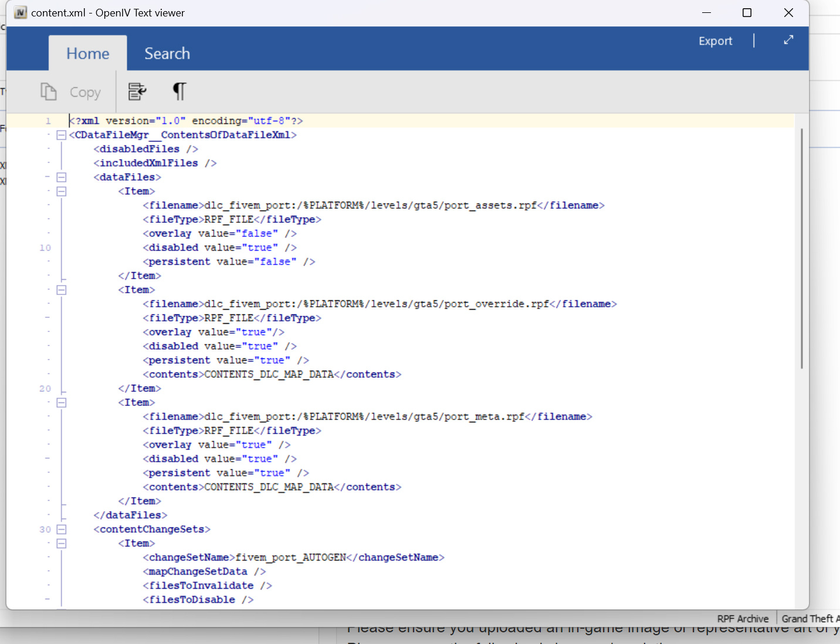The image size is (840, 644).
Task: Toggle the word wrap icon
Action: pyautogui.click(x=137, y=91)
